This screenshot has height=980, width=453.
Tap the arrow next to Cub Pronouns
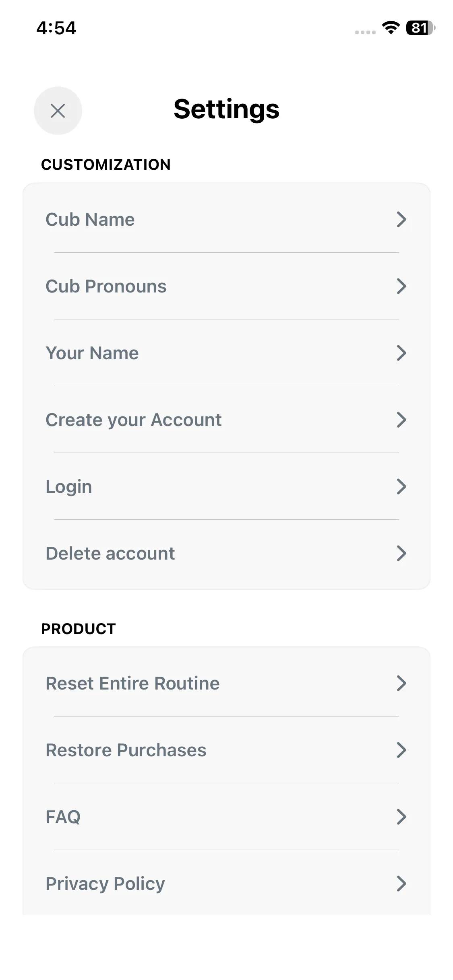[401, 286]
